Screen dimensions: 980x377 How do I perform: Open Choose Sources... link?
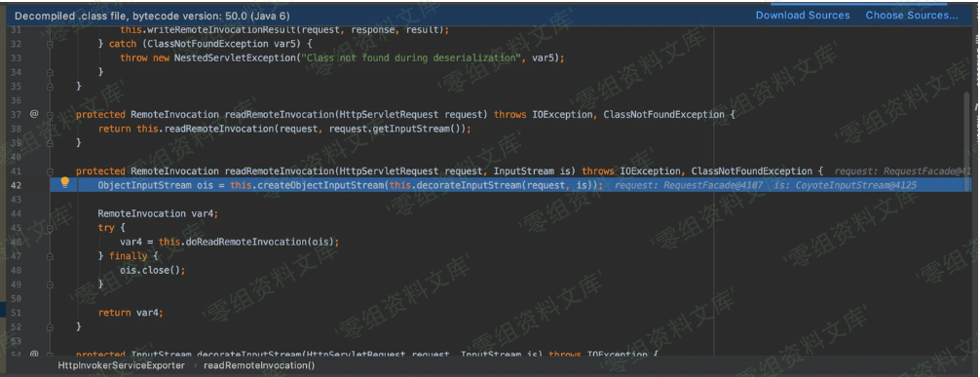coord(911,15)
